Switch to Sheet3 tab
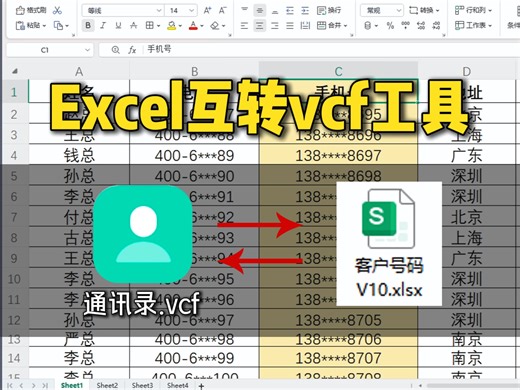This screenshot has height=390, width=520. [x=142, y=385]
